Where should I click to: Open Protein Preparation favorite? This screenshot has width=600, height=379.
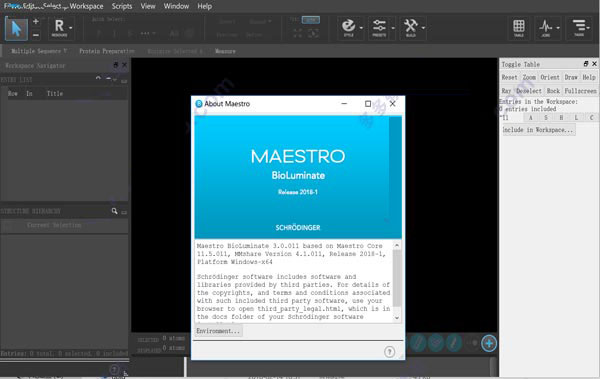107,51
